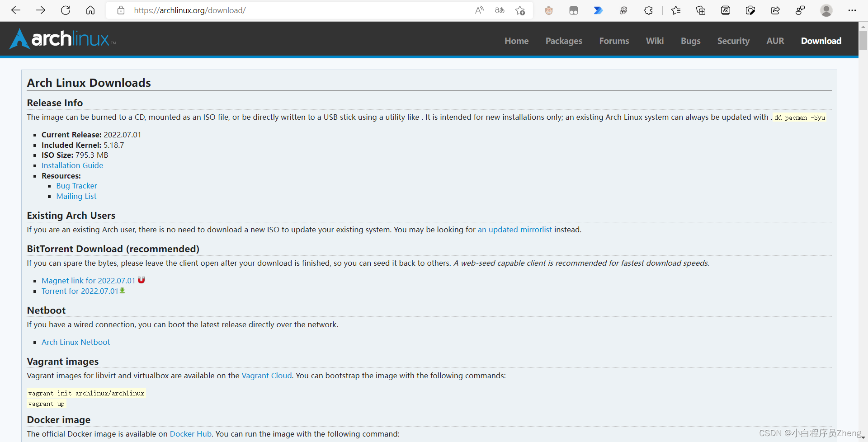This screenshot has width=868, height=442.
Task: Open browser Settings and more menu
Action: [x=852, y=10]
